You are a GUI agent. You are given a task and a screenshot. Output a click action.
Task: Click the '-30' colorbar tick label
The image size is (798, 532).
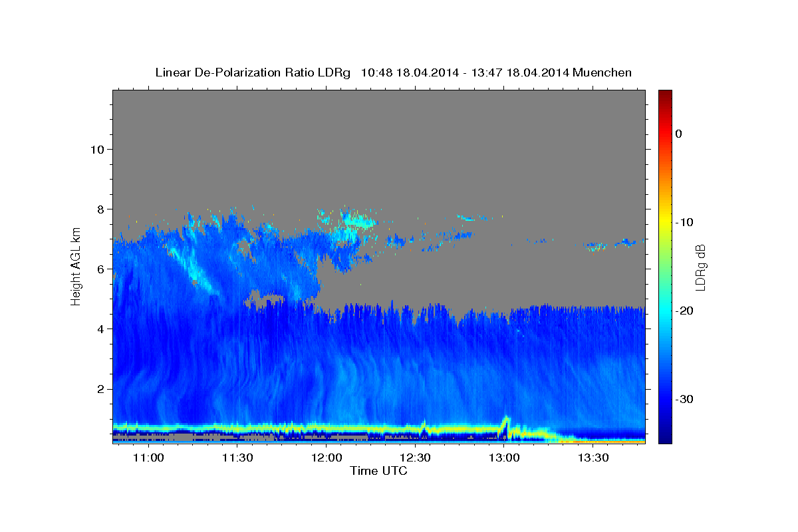pos(685,399)
